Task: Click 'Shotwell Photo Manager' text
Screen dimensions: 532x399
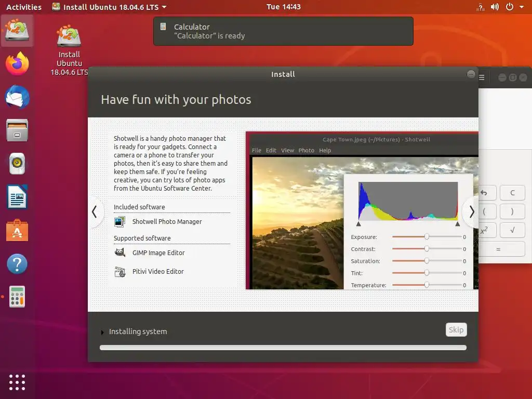Action: pos(167,221)
